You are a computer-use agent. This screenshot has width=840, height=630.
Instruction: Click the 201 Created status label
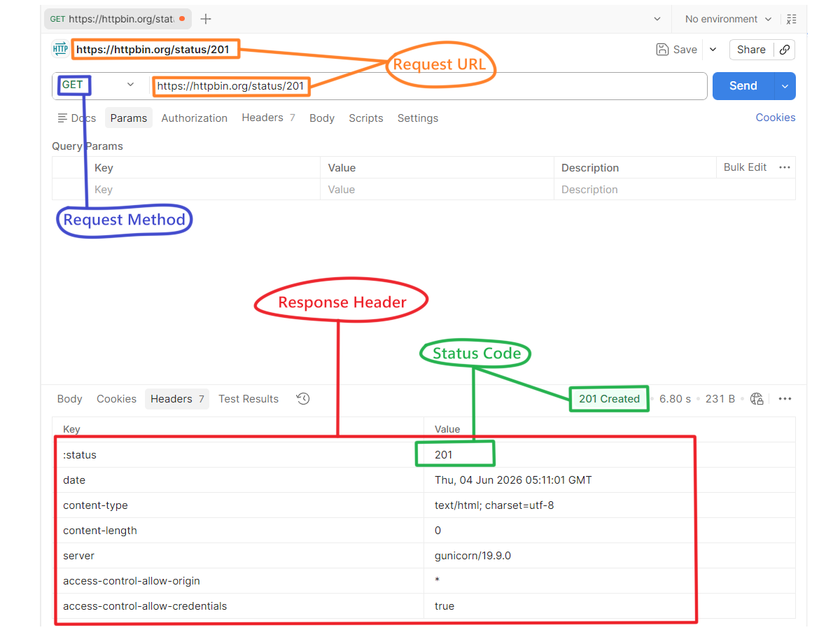pyautogui.click(x=609, y=398)
